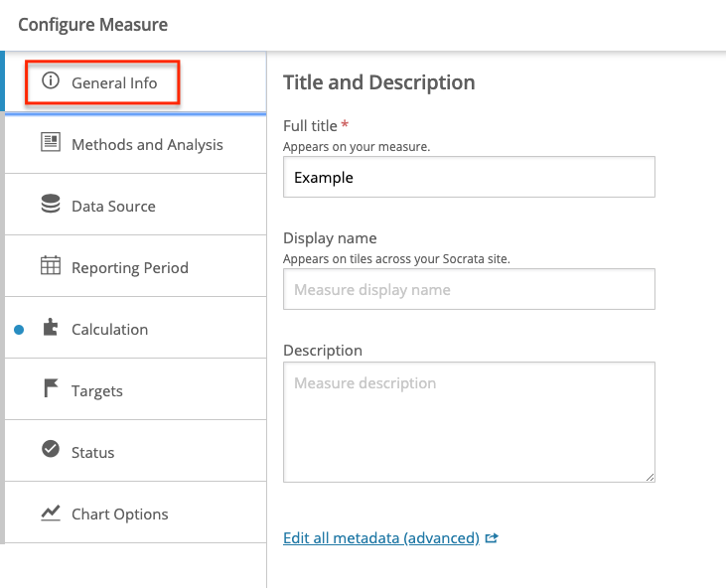Open the Status tab
Image resolution: width=726 pixels, height=588 pixels.
tap(135, 451)
